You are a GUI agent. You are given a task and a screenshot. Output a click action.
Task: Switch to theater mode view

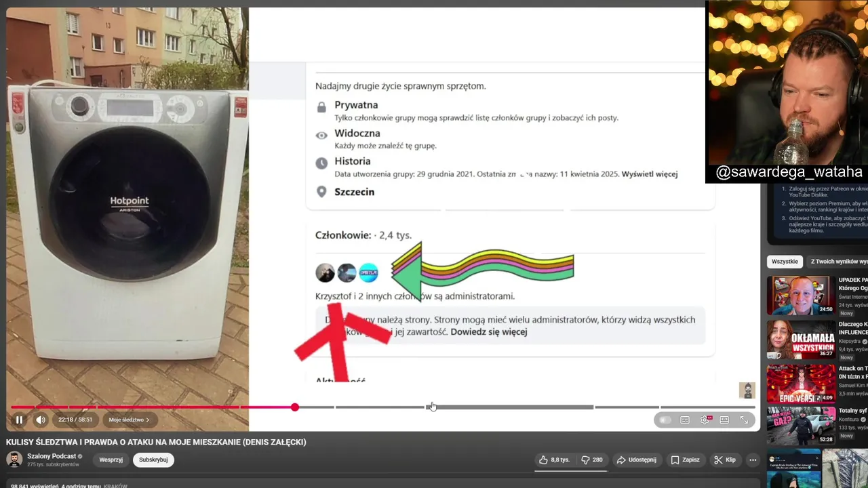pyautogui.click(x=724, y=420)
